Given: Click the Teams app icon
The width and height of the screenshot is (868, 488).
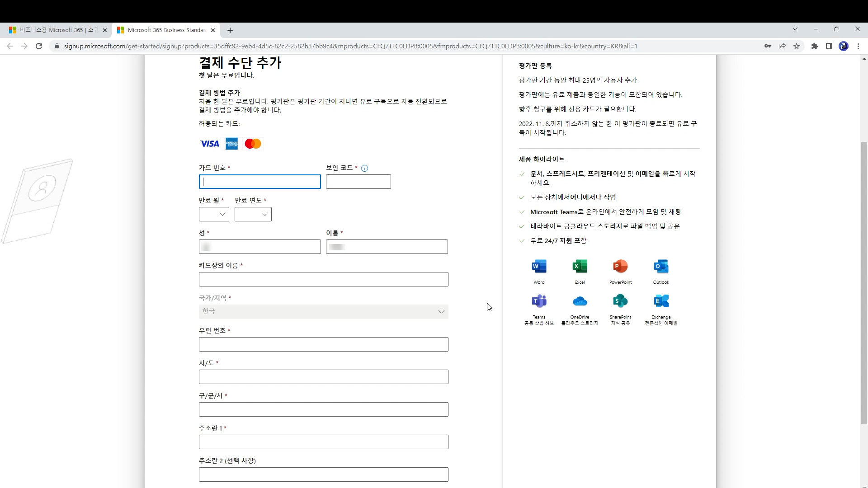Looking at the screenshot, I should click(x=539, y=301).
